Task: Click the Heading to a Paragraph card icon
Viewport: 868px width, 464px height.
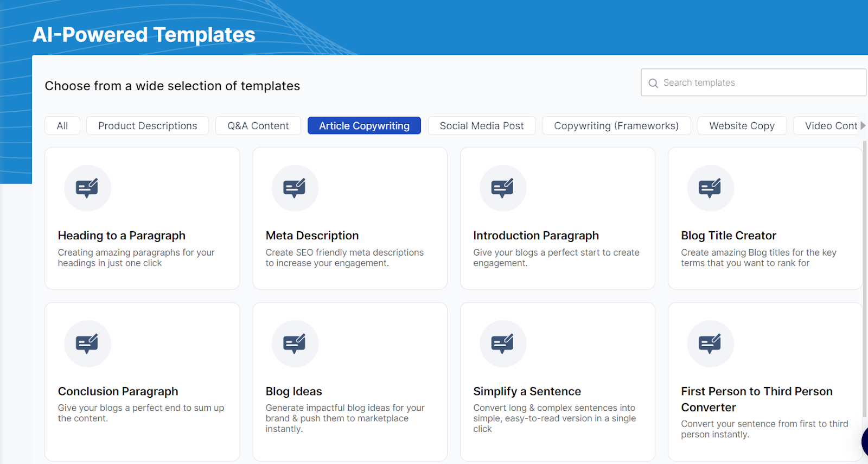Action: [87, 188]
